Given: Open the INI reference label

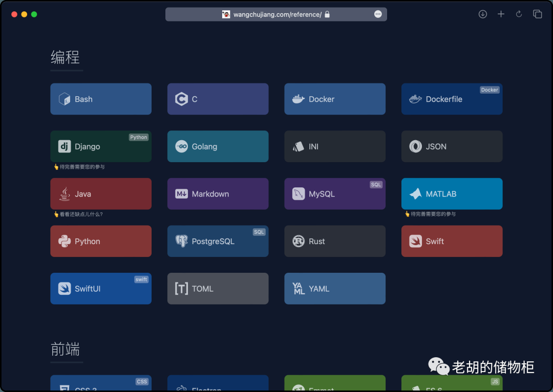Looking at the screenshot, I should point(313,147).
